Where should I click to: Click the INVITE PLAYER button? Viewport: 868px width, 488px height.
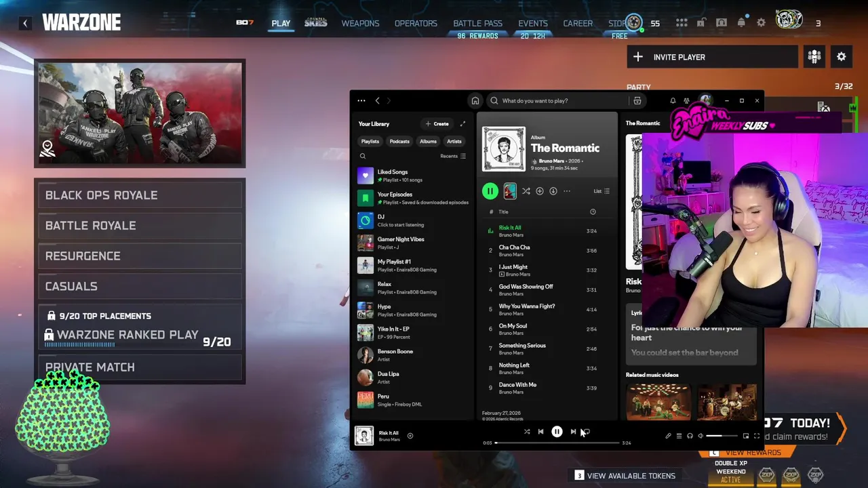coord(712,57)
